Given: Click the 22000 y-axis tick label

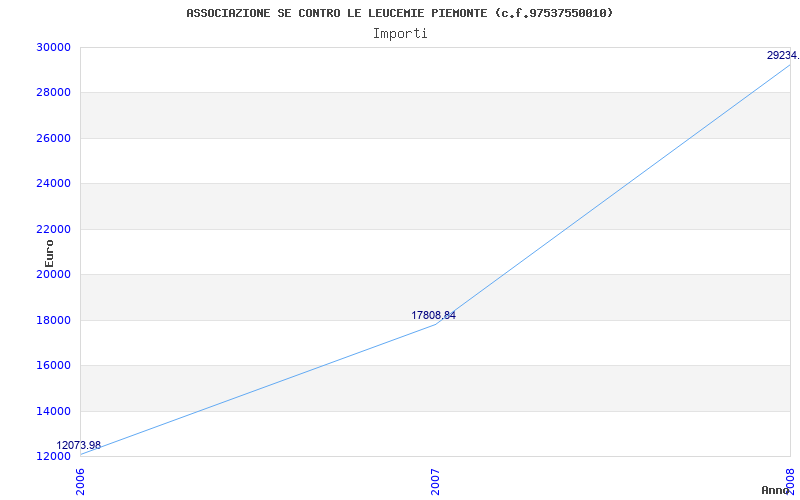Looking at the screenshot, I should [53, 229].
